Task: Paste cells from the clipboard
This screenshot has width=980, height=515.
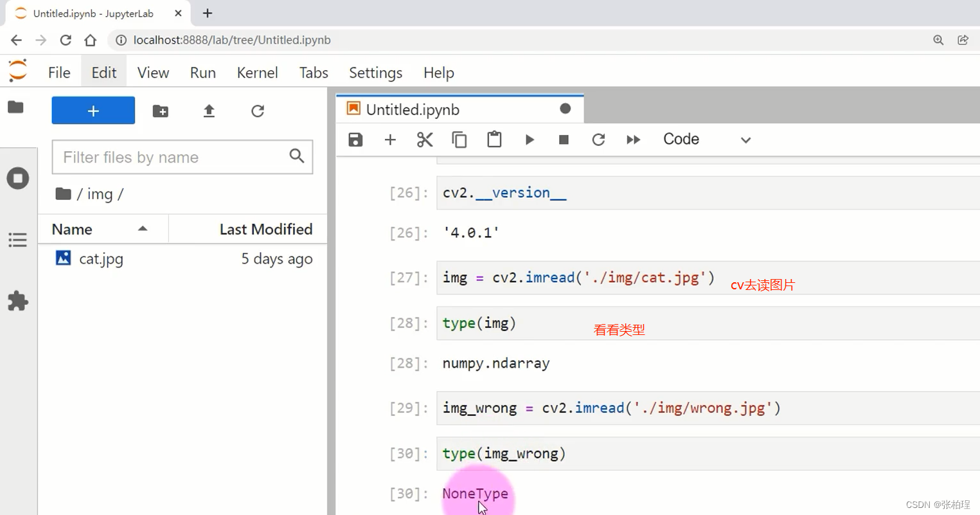Action: [494, 140]
